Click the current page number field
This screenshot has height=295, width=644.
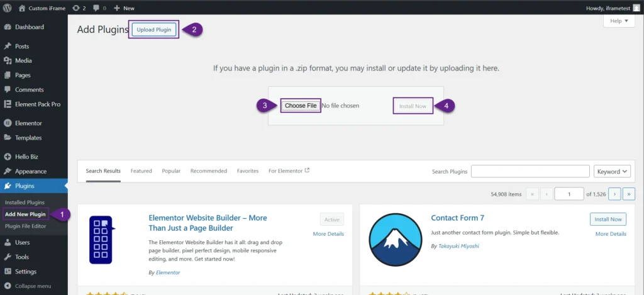click(569, 194)
